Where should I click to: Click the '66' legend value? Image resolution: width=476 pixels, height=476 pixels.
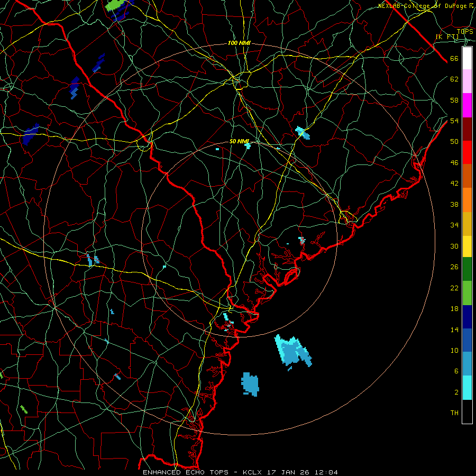coord(454,58)
